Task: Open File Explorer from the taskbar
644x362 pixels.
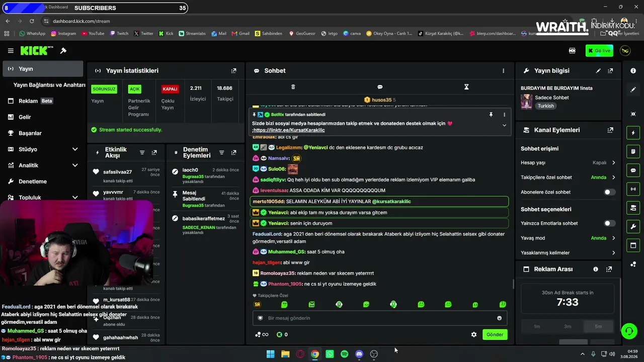Action: click(x=285, y=354)
